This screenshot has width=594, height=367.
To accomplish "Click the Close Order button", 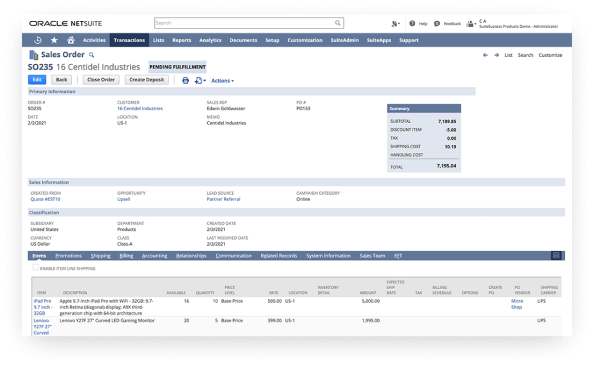I will 101,80.
